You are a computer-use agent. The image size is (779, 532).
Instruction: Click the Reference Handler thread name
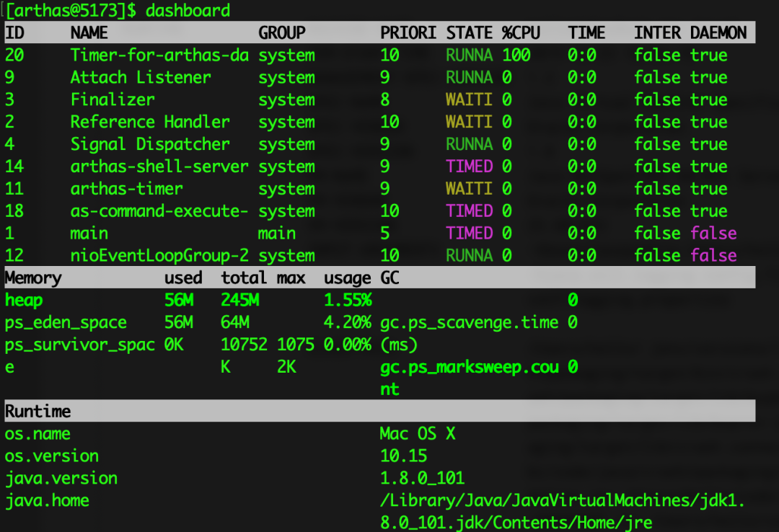pyautogui.click(x=150, y=123)
